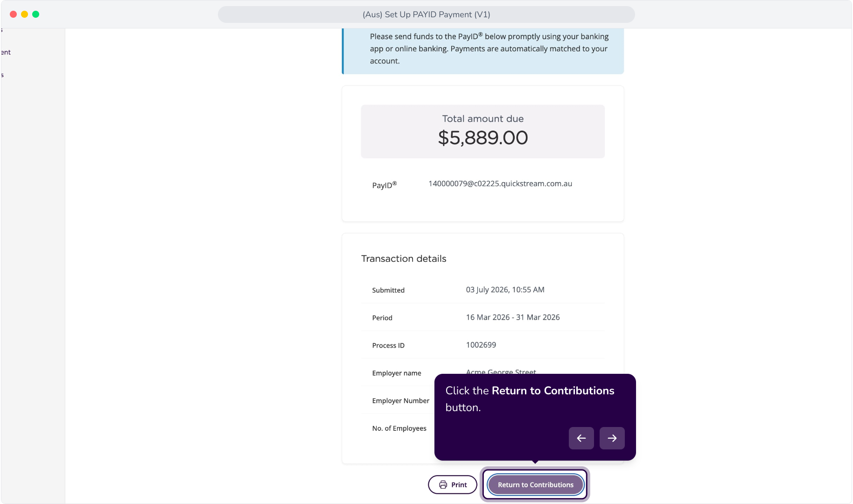Click the partially hidden 'ent' sidebar link
853x504 pixels.
[6, 52]
